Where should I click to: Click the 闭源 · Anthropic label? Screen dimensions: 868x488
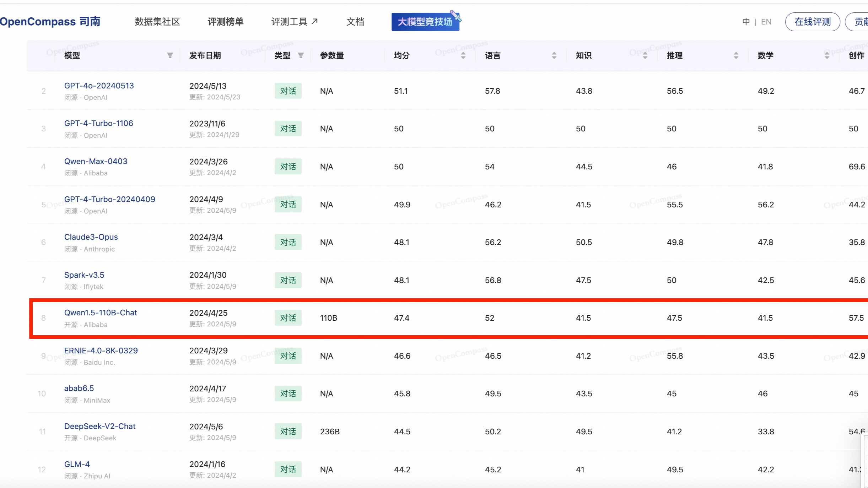[x=90, y=249]
